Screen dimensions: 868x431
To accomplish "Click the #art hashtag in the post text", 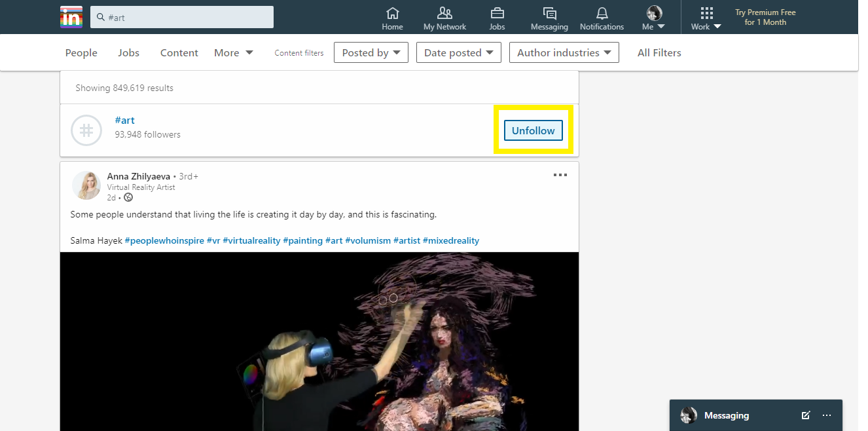I will coord(334,240).
